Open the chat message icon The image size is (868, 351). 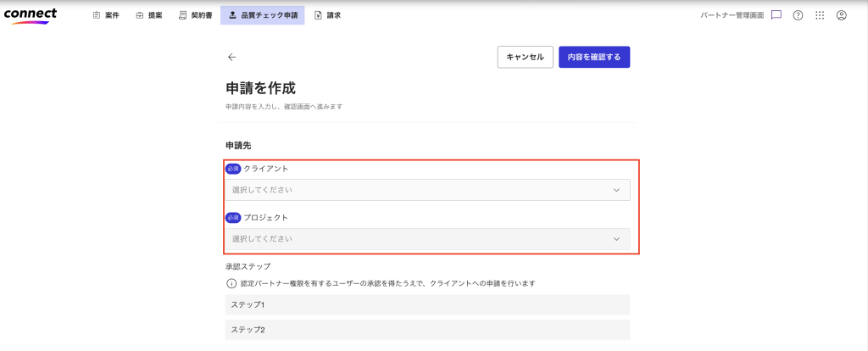(x=776, y=15)
